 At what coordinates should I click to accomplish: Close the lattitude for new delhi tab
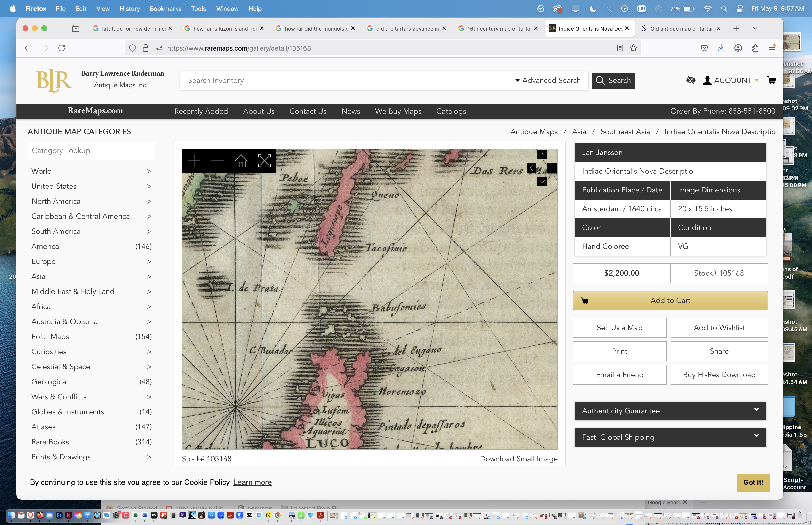pyautogui.click(x=170, y=28)
